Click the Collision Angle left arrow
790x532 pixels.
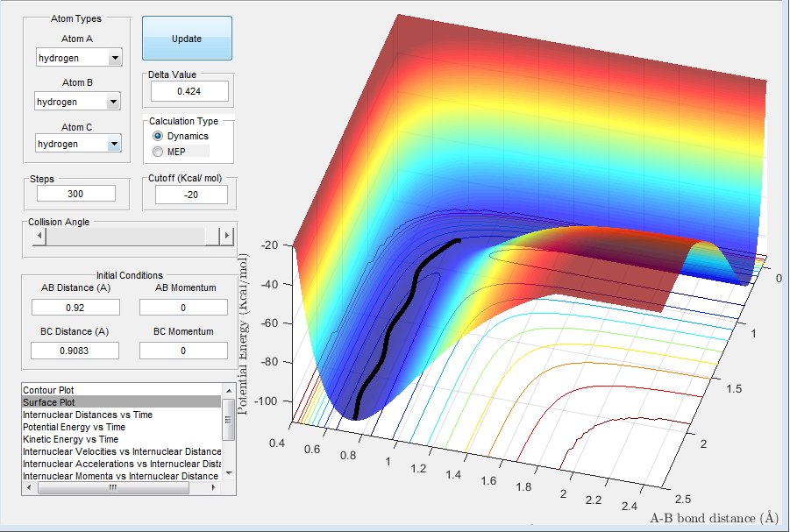tap(39, 235)
